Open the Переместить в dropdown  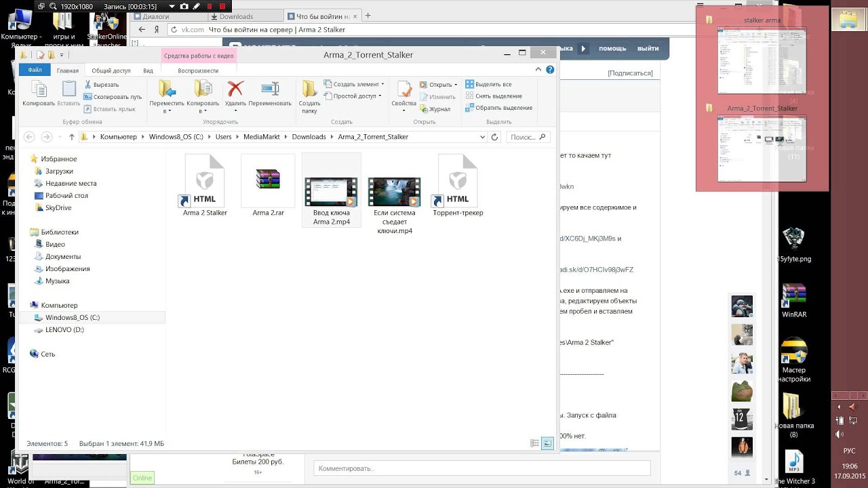tap(167, 97)
